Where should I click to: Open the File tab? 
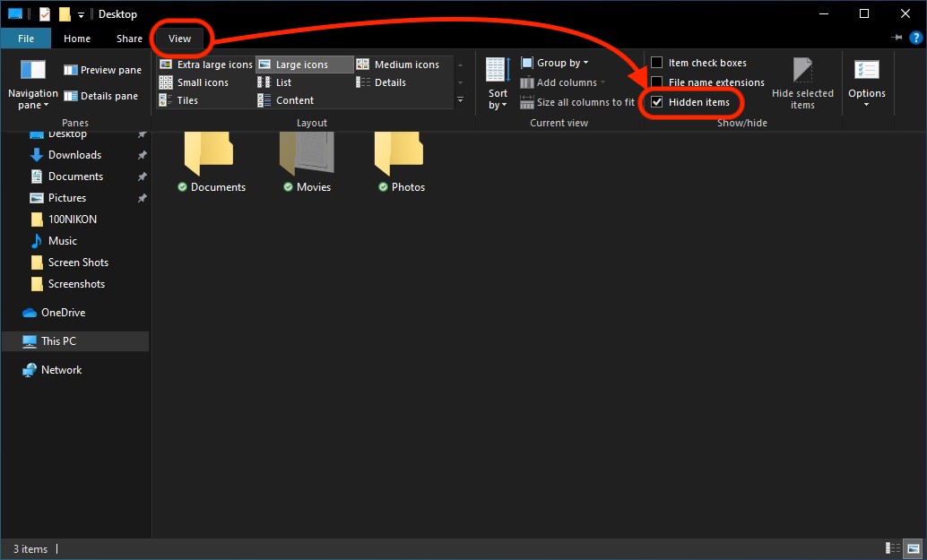point(26,39)
